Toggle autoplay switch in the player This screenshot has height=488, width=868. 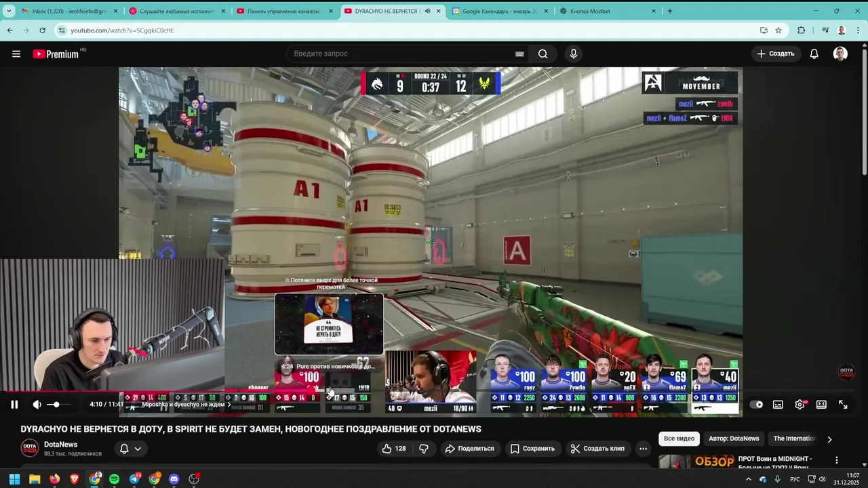coord(757,405)
